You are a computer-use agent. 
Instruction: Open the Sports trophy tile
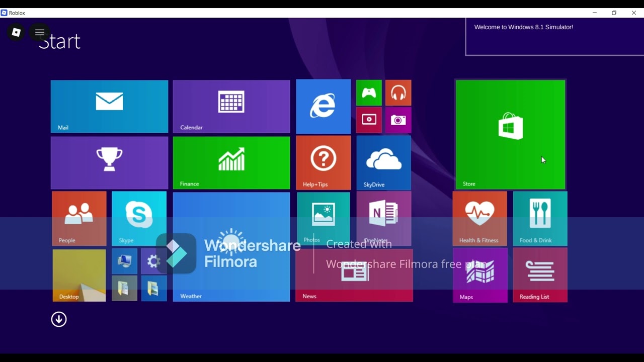(x=109, y=163)
